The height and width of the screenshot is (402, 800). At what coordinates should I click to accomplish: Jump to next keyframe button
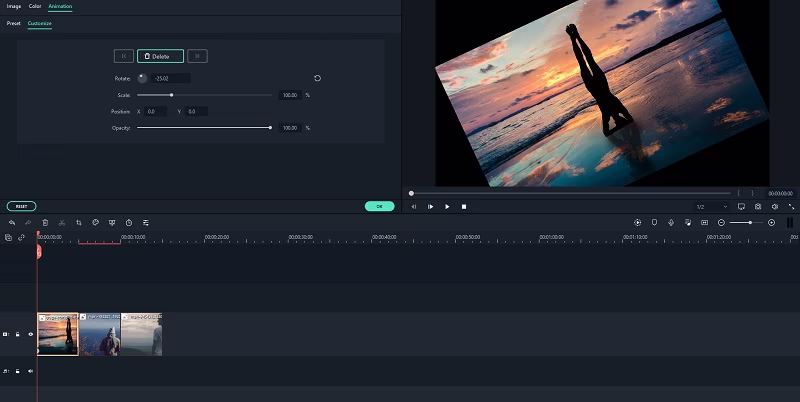[197, 56]
